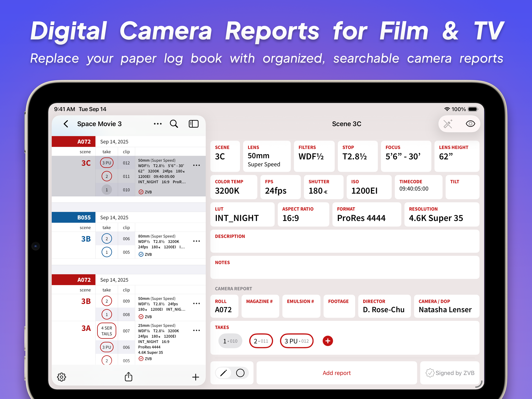Tap the search magnifier icon

pos(174,124)
